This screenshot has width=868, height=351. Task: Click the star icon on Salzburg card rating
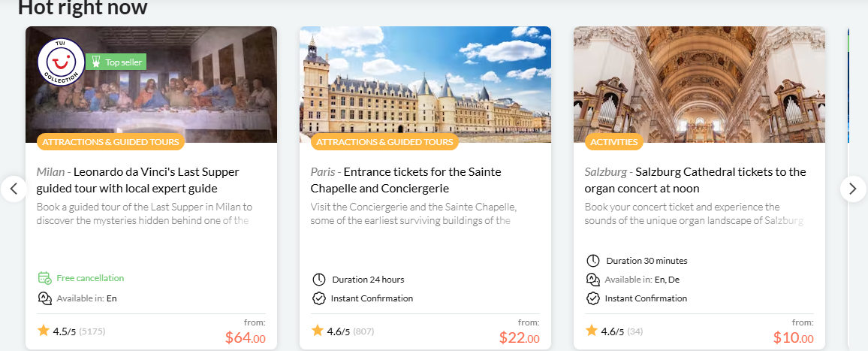tap(592, 330)
